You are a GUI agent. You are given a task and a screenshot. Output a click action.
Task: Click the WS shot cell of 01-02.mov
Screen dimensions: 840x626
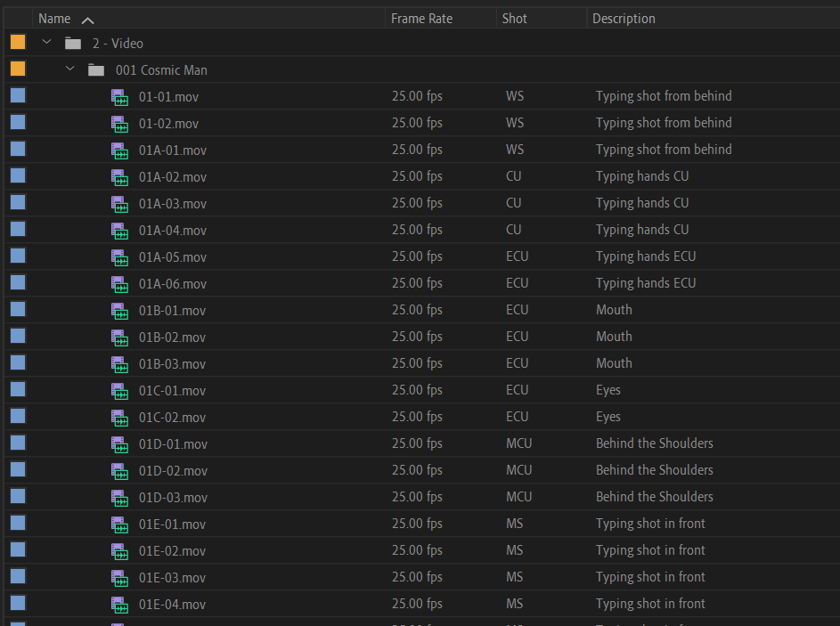(x=515, y=123)
